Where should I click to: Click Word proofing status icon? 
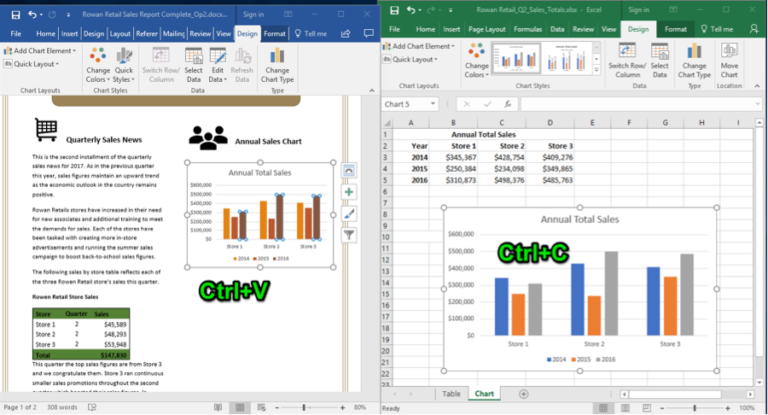pos(92,407)
